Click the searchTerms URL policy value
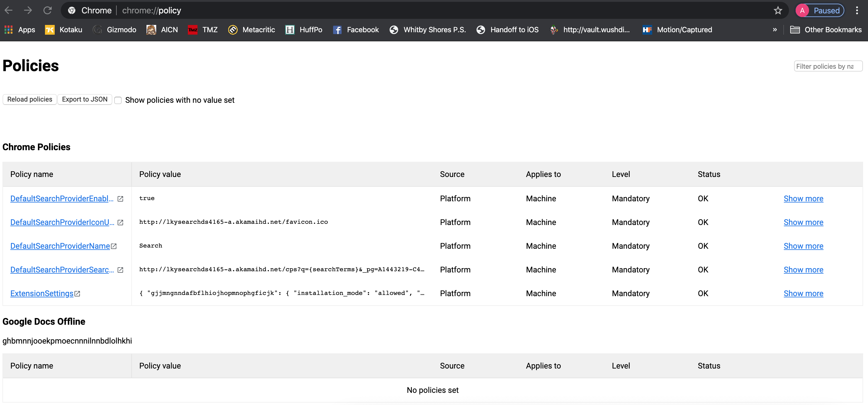The width and height of the screenshot is (868, 405). tap(282, 269)
